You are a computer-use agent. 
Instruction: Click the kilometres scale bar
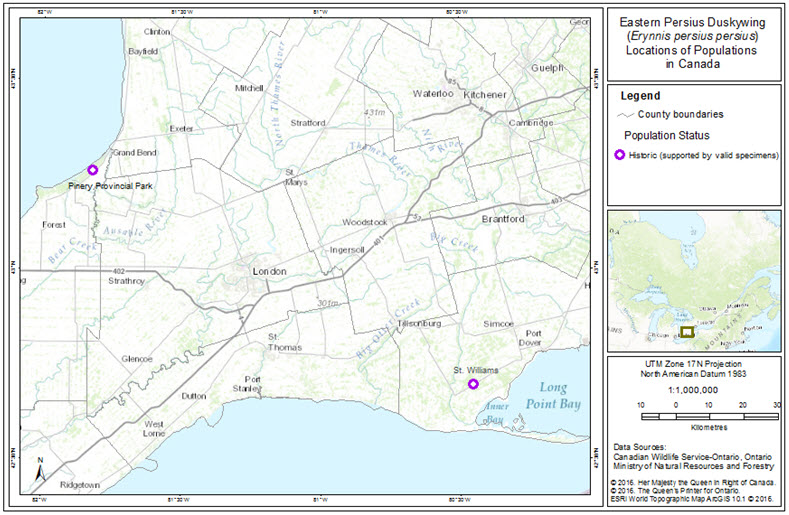click(709, 414)
